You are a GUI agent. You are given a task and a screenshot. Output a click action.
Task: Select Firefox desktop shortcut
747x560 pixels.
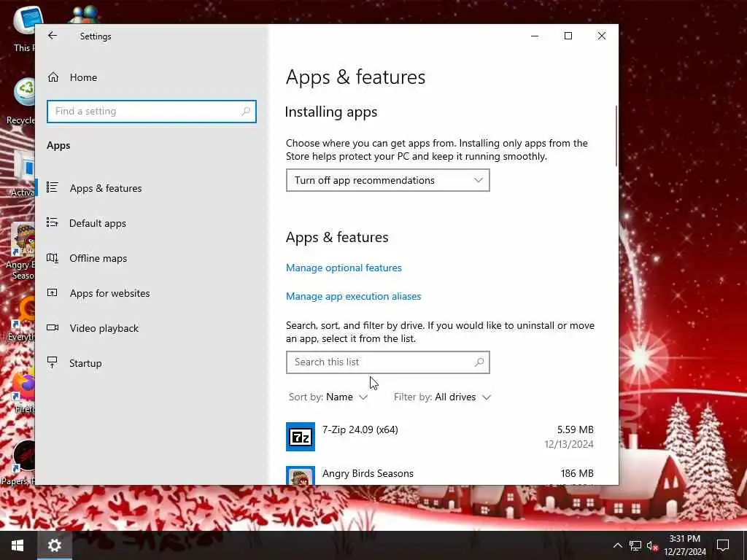pos(24,392)
